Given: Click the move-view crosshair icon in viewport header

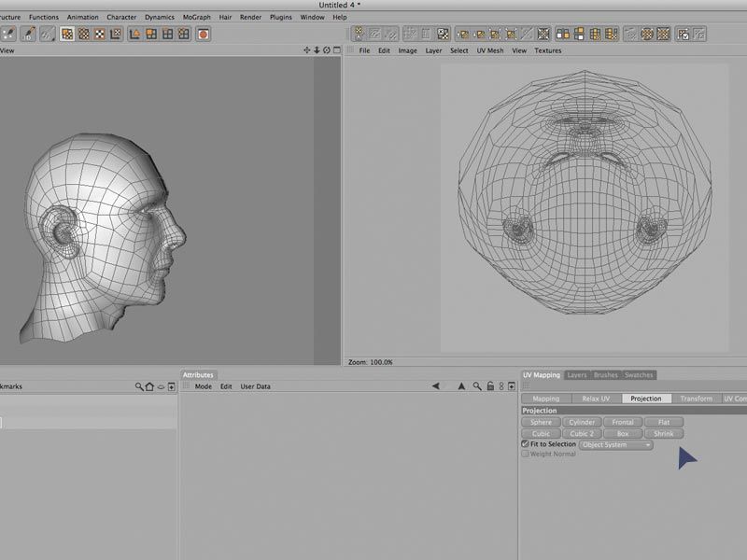Looking at the screenshot, I should tap(306, 50).
